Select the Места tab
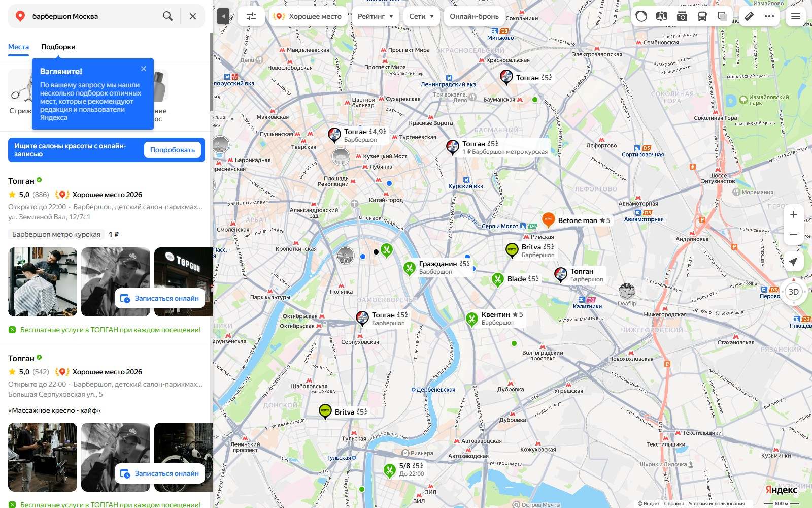Image resolution: width=812 pixels, height=508 pixels. pyautogui.click(x=18, y=47)
